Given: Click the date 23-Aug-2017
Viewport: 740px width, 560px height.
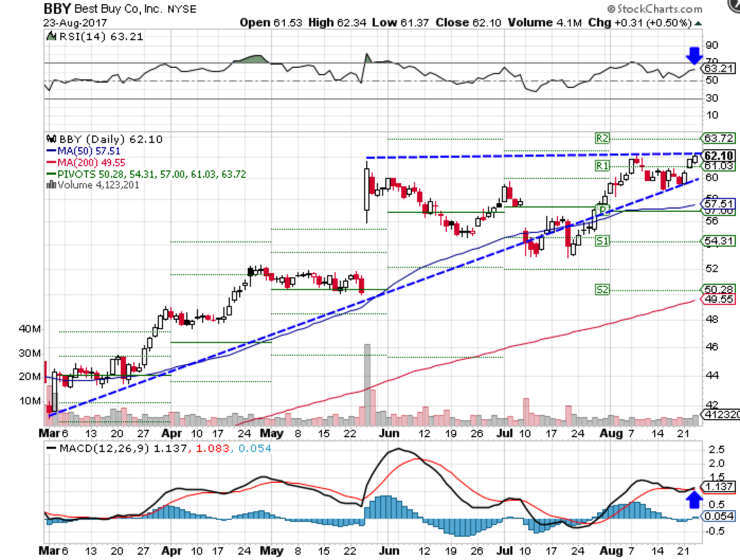Looking at the screenshot, I should tap(75, 23).
